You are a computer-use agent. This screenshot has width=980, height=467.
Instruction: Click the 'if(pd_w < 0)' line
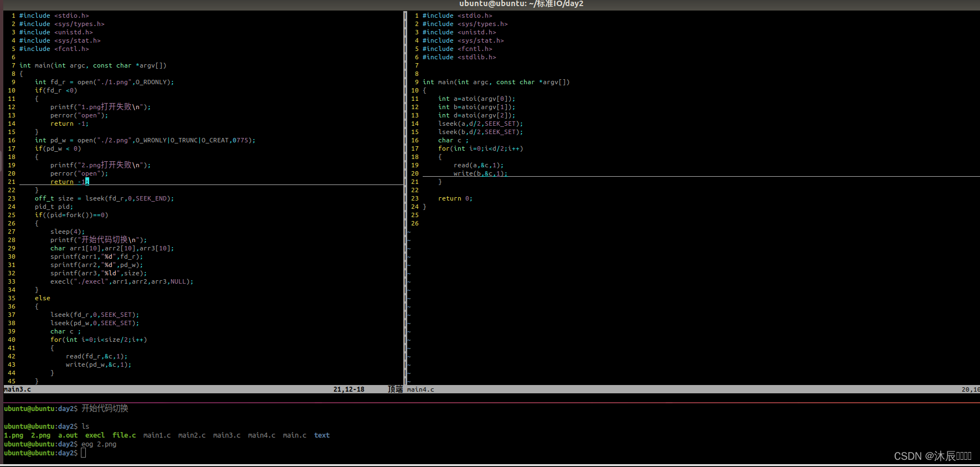tap(58, 148)
